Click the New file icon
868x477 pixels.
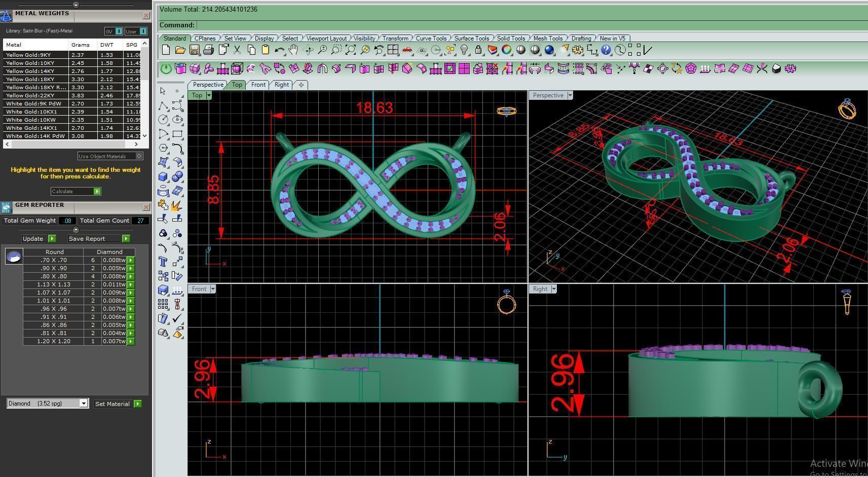(x=166, y=50)
